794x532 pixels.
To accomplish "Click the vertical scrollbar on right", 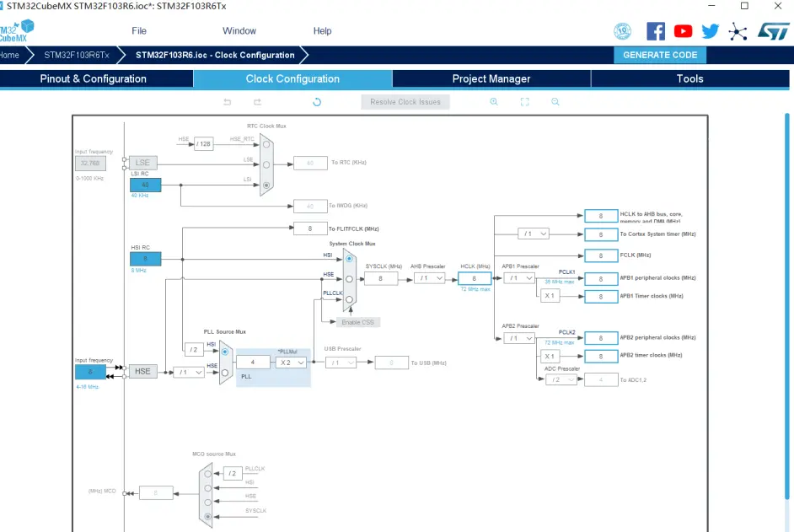I will 787,304.
